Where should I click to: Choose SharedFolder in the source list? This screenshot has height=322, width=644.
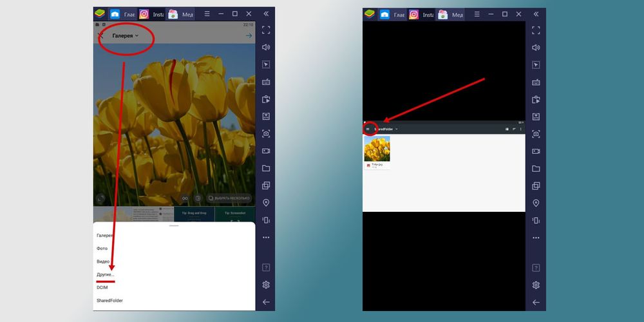tap(109, 300)
